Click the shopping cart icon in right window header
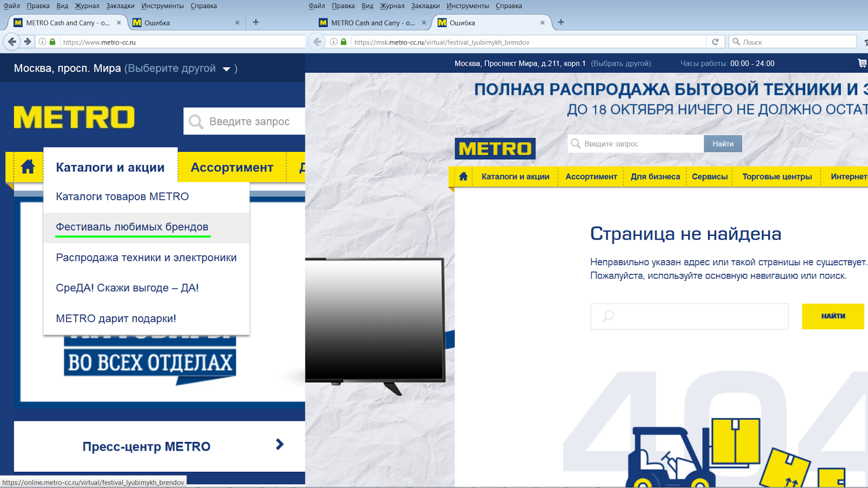 pyautogui.click(x=862, y=63)
